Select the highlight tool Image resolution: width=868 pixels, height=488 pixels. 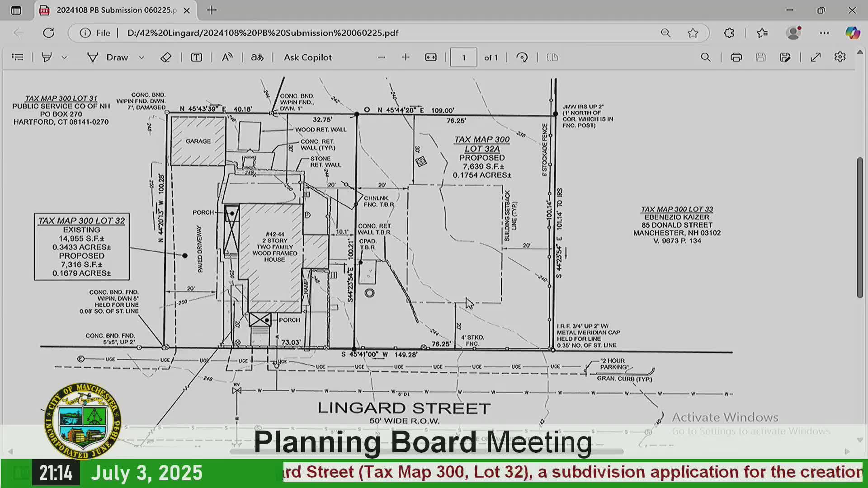click(x=47, y=57)
